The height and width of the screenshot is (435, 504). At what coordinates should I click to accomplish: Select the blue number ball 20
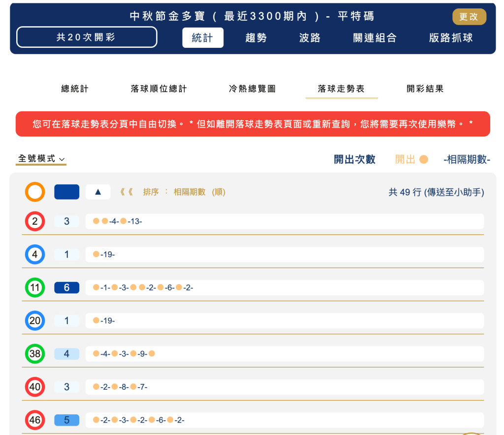[34, 320]
